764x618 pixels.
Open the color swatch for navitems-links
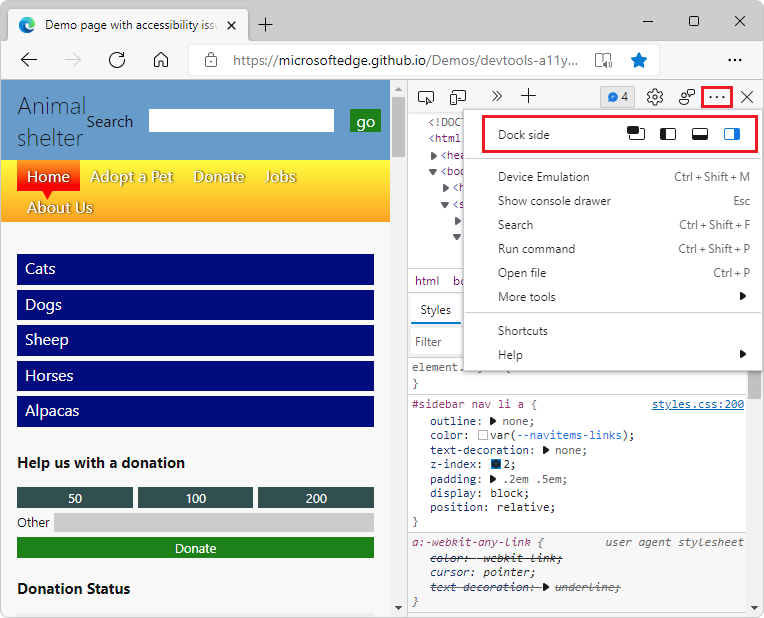pos(483,435)
